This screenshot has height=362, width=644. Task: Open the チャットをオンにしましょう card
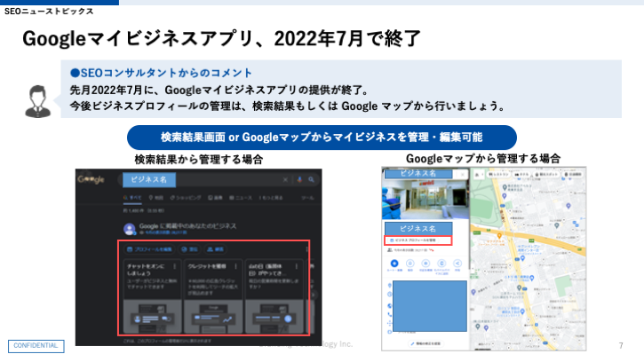pyautogui.click(x=153, y=296)
